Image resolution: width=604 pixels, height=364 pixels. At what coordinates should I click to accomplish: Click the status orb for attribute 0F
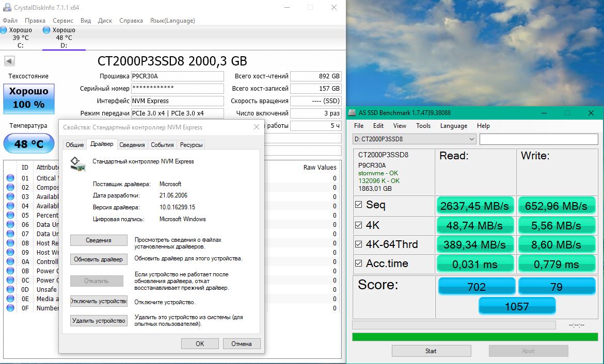[10, 308]
